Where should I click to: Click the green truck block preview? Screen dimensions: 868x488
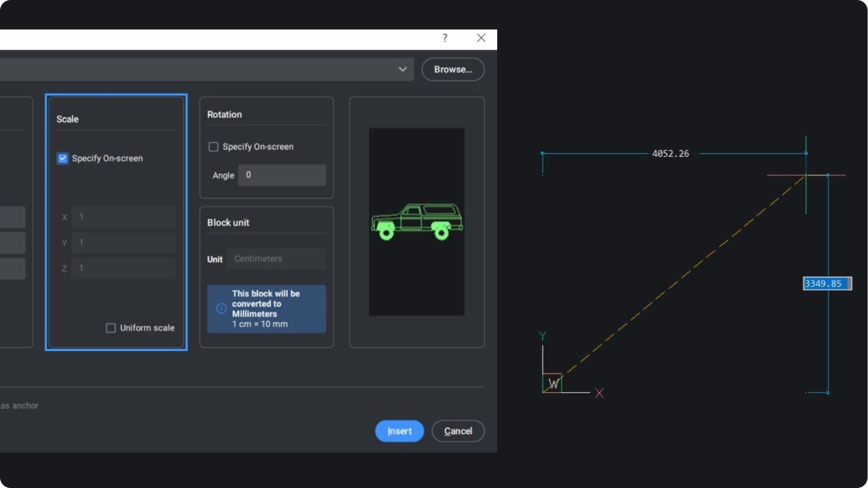(417, 221)
